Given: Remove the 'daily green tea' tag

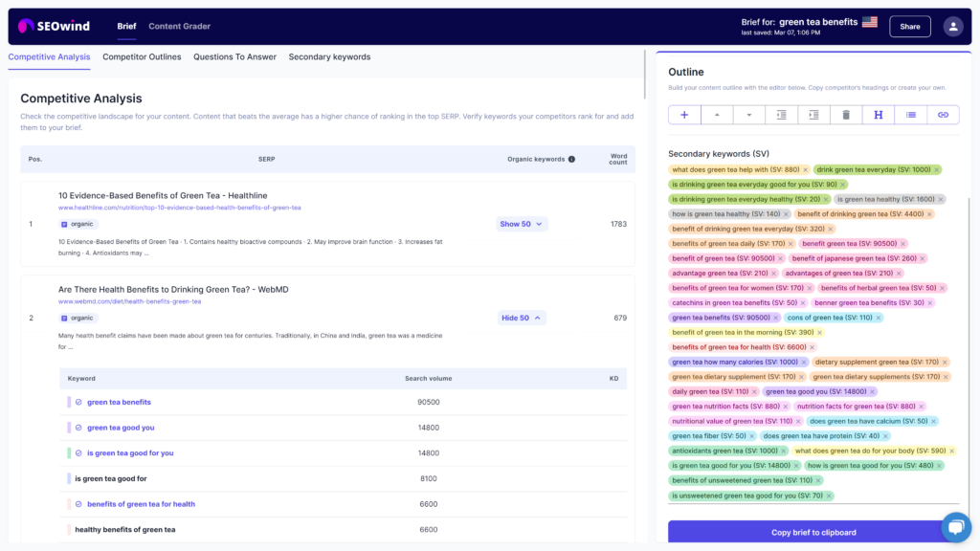Looking at the screenshot, I should coord(754,391).
